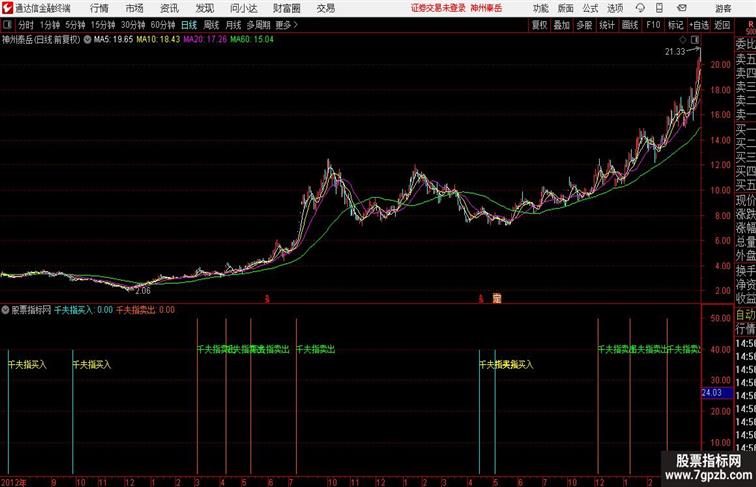Open the 交易 menu
756x487 pixels.
click(325, 8)
